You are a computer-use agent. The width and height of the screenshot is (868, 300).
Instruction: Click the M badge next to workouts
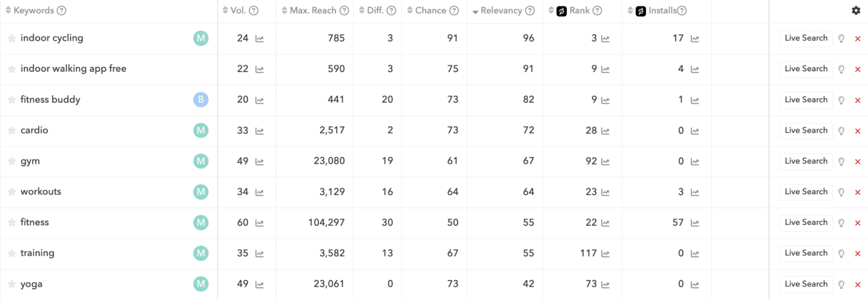coord(201,192)
